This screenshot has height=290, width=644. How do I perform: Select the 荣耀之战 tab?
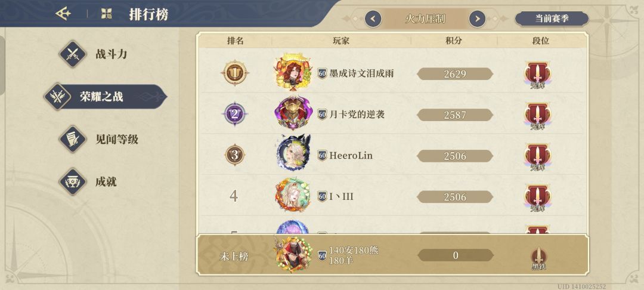pyautogui.click(x=106, y=97)
